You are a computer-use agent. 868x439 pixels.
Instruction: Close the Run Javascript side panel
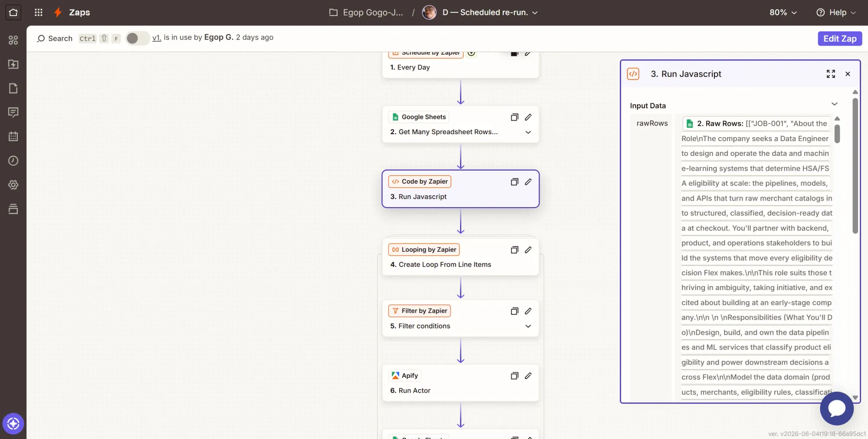pos(848,74)
